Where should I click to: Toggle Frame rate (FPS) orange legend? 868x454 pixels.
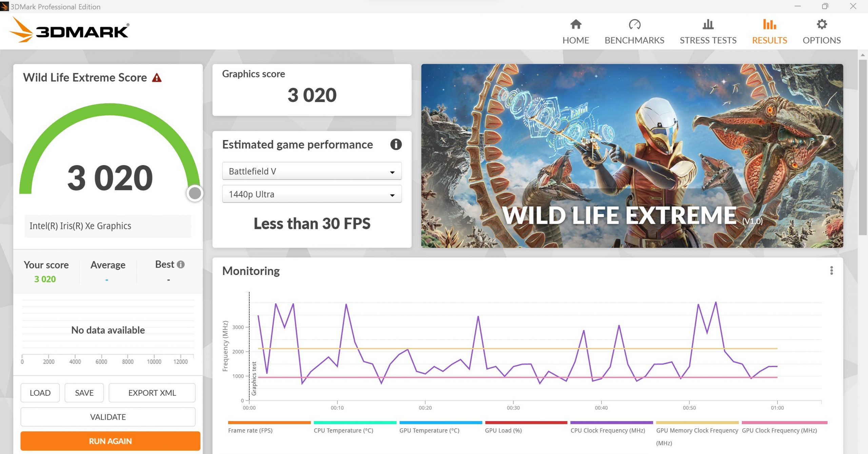coord(269,423)
